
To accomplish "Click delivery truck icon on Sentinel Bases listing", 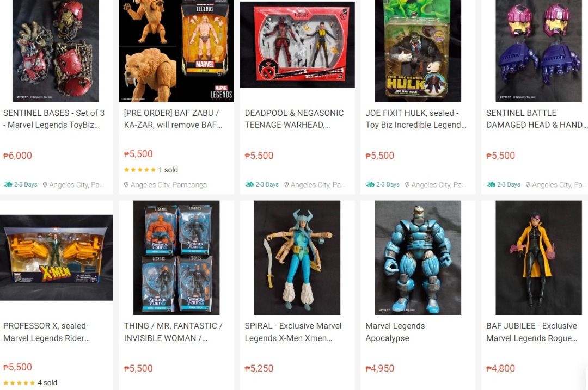I will (8, 184).
